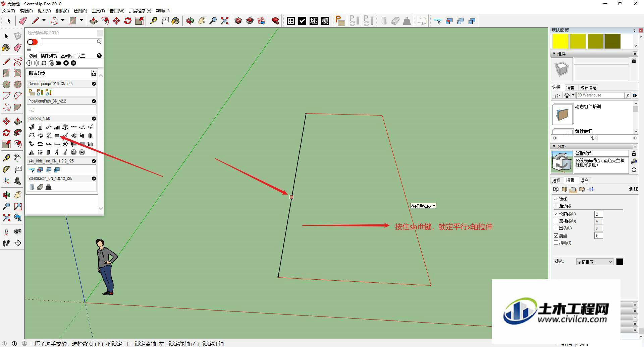
Task: Click the black edge color swatch
Action: coord(620,262)
